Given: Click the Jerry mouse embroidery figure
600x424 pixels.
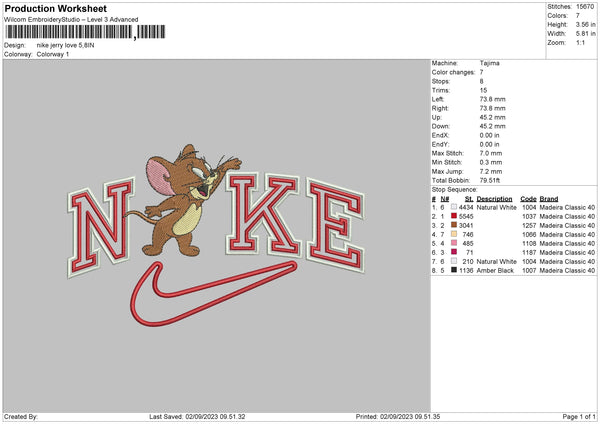Looking at the screenshot, I should click(185, 200).
